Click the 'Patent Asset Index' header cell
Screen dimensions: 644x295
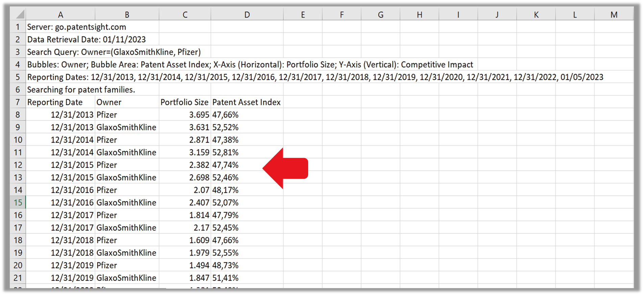click(x=247, y=102)
